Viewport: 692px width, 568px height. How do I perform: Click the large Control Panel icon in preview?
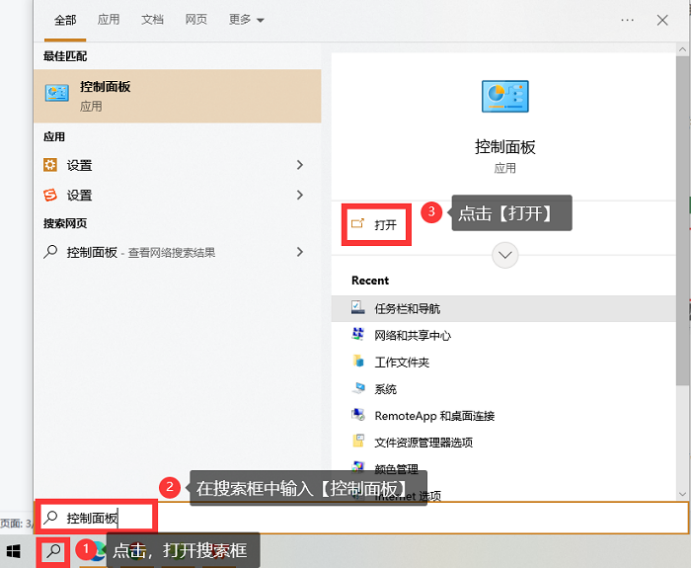click(505, 96)
